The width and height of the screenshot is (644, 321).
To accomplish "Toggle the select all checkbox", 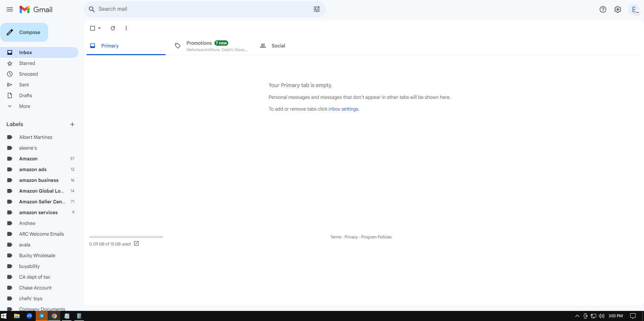I will 93,28.
